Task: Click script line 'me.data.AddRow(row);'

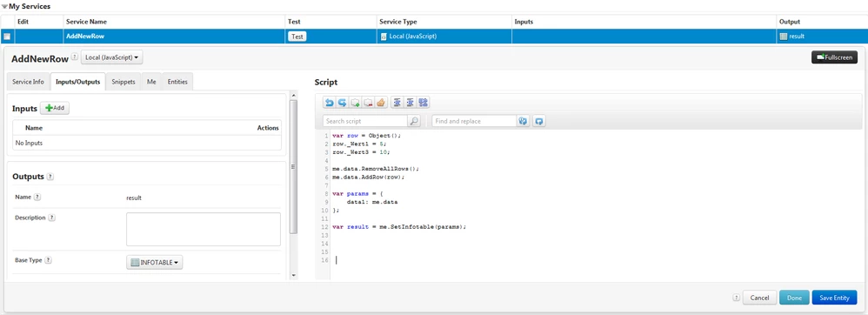Action: pos(369,177)
